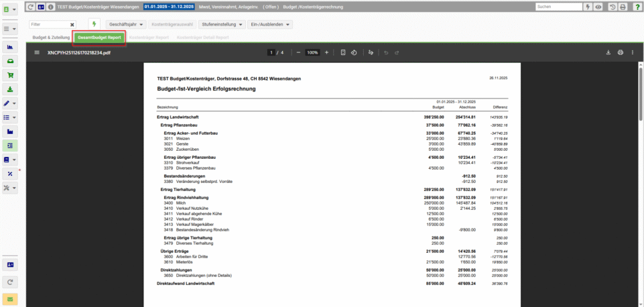This screenshot has width=644, height=307.
Task: Click the PDF file name XNCPYH251126170218234.pdf
Action: [x=79, y=52]
